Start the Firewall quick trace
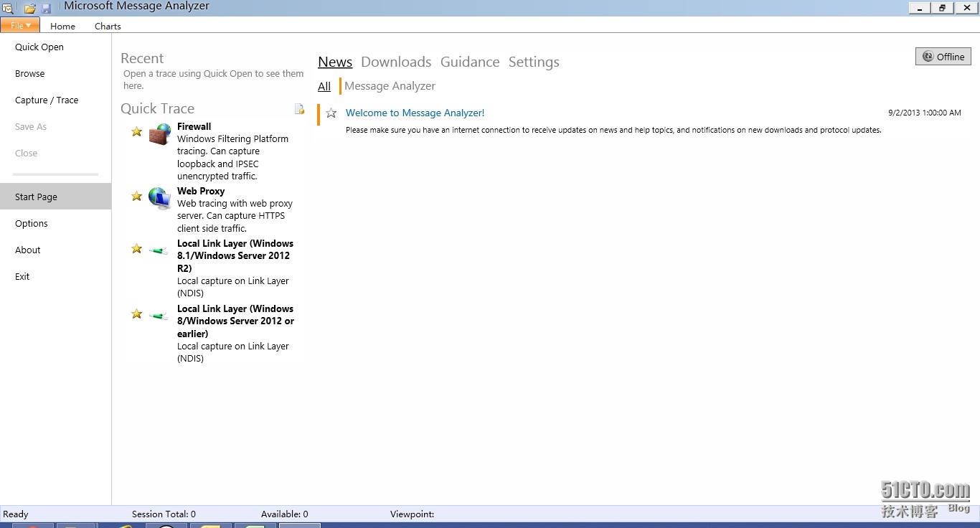Screen dimensions: 980x528 194,126
